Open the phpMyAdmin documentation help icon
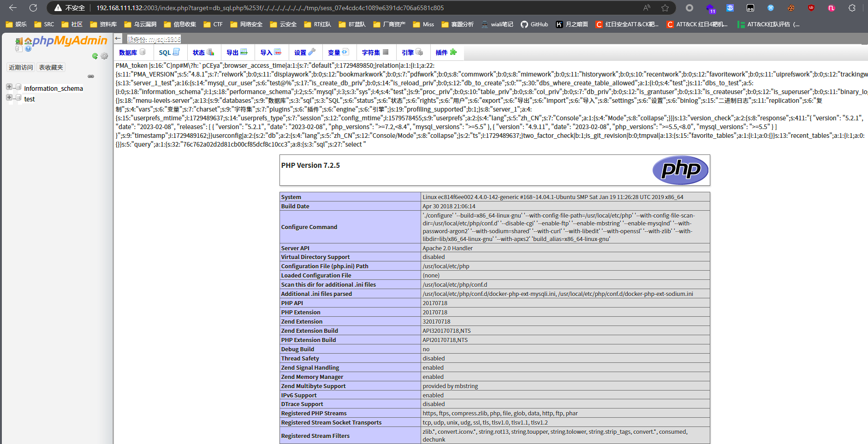 (28, 48)
